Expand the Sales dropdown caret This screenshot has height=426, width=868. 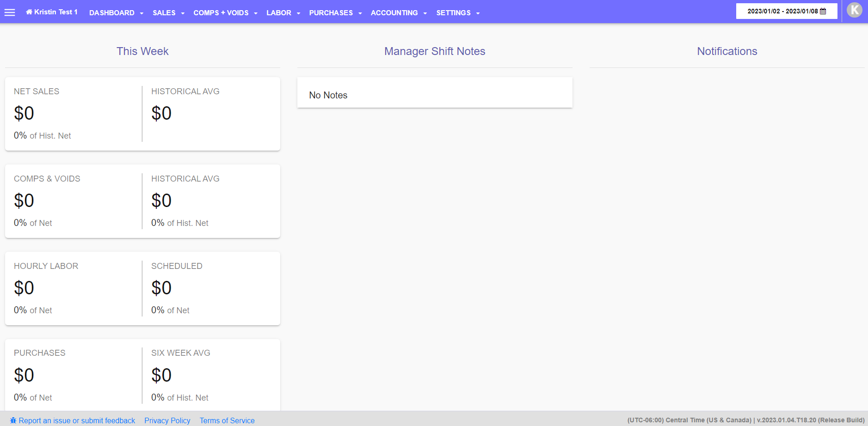pyautogui.click(x=183, y=13)
